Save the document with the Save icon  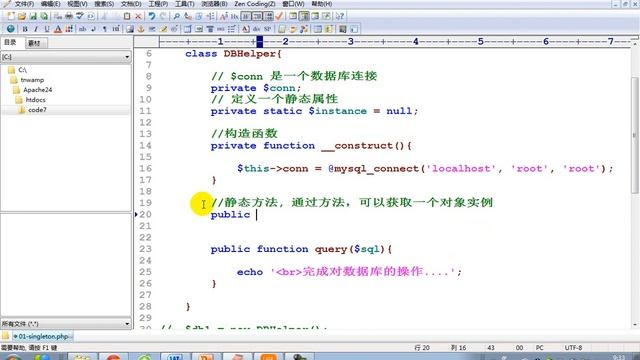[x=33, y=16]
